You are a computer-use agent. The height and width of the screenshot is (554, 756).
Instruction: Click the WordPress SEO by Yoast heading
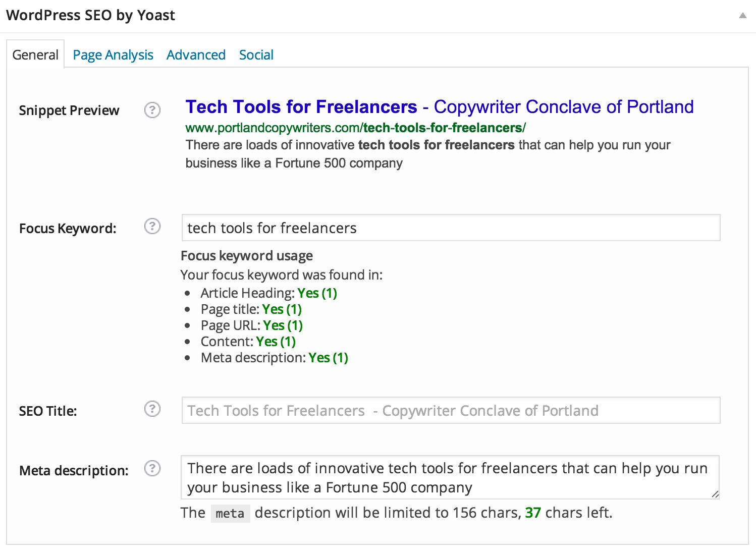90,15
